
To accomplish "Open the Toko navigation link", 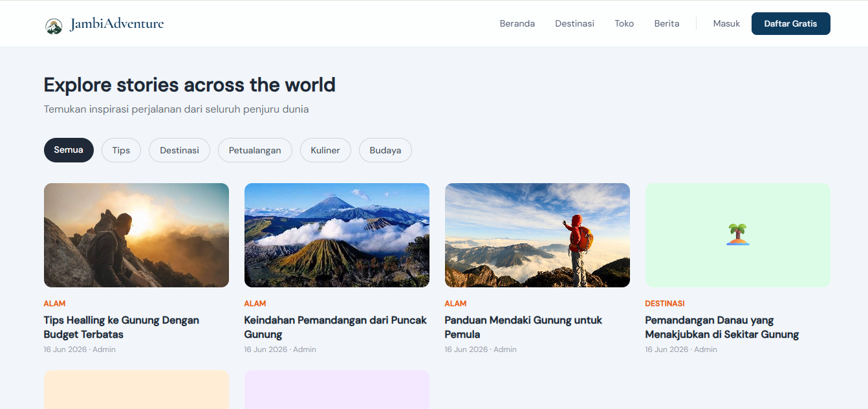I will (624, 23).
